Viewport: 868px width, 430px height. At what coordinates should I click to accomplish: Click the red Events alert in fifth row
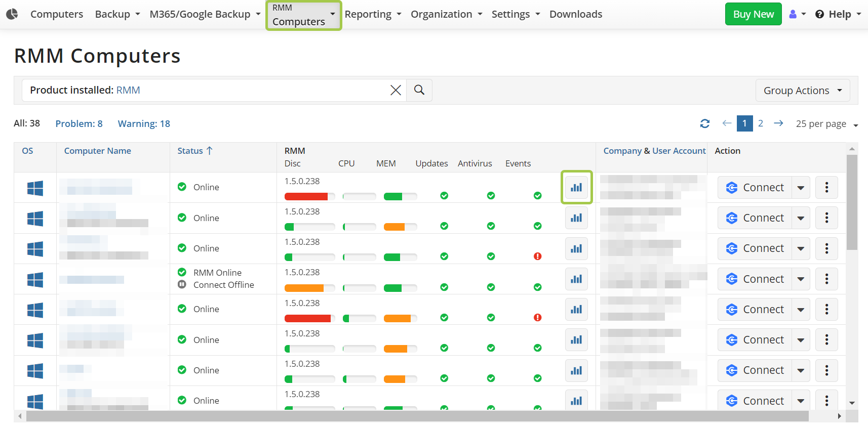(x=538, y=318)
